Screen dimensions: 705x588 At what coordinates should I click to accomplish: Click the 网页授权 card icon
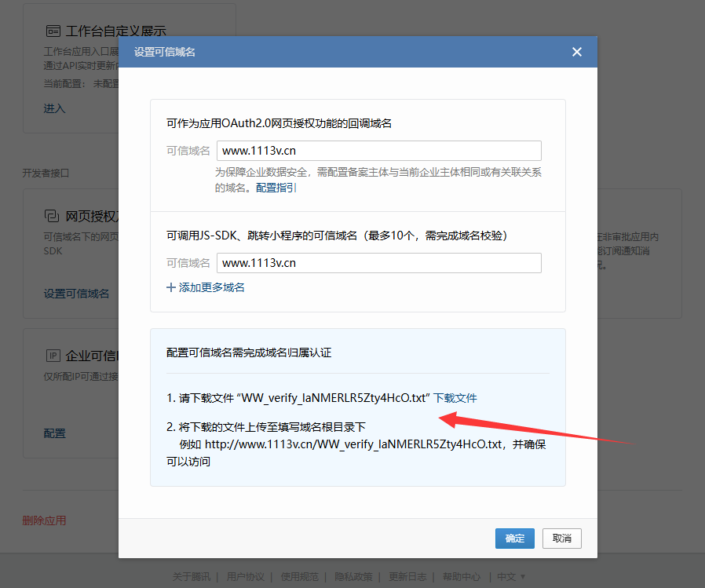[52, 216]
